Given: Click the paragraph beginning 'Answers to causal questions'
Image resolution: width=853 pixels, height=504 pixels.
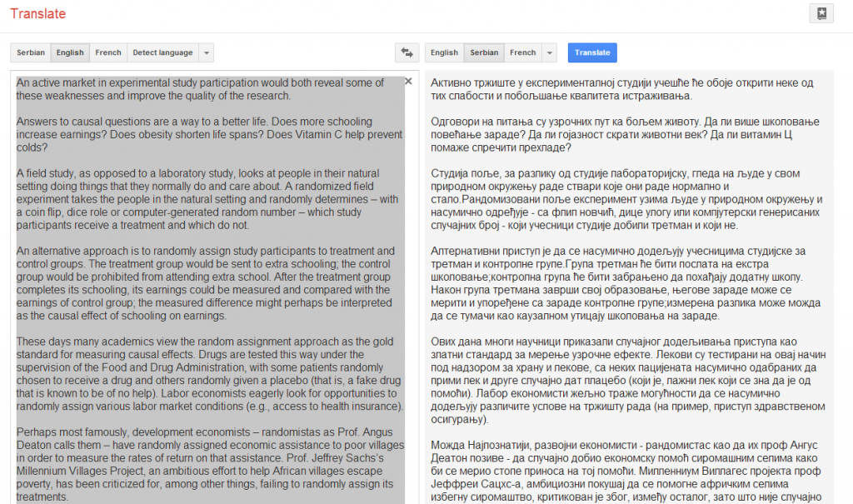Looking at the screenshot, I should 209,134.
